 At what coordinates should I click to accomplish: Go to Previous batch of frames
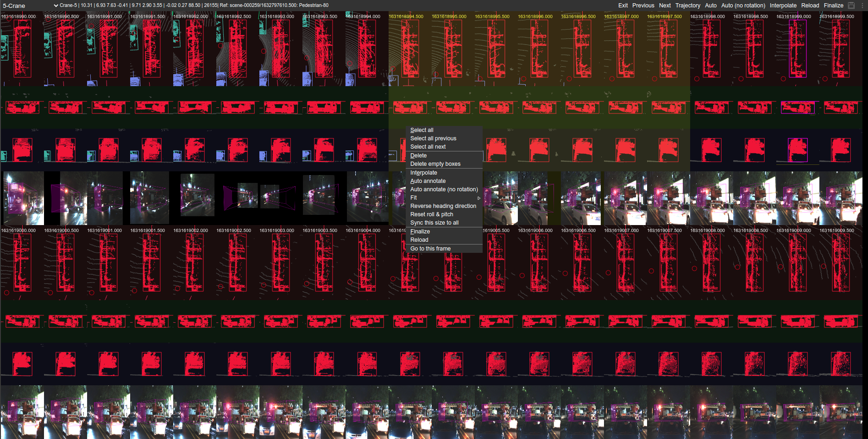[643, 6]
